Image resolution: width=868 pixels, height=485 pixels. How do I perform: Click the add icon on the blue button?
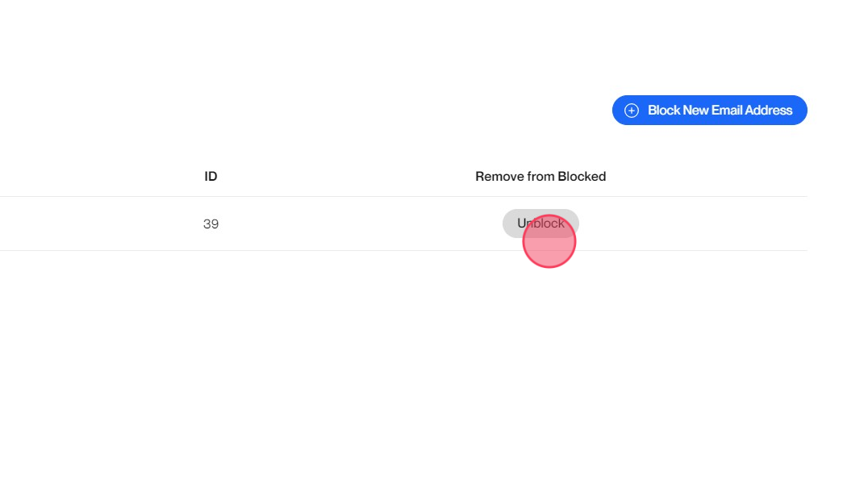pos(631,111)
